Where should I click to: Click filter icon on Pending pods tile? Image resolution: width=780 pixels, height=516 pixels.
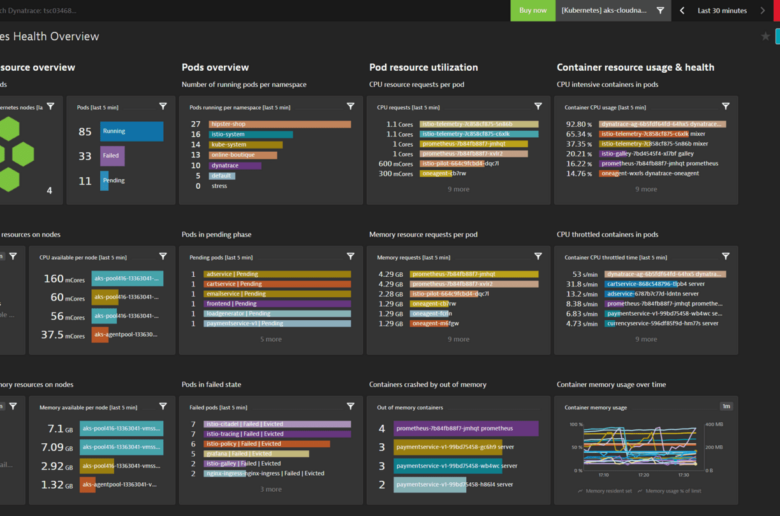click(350, 256)
